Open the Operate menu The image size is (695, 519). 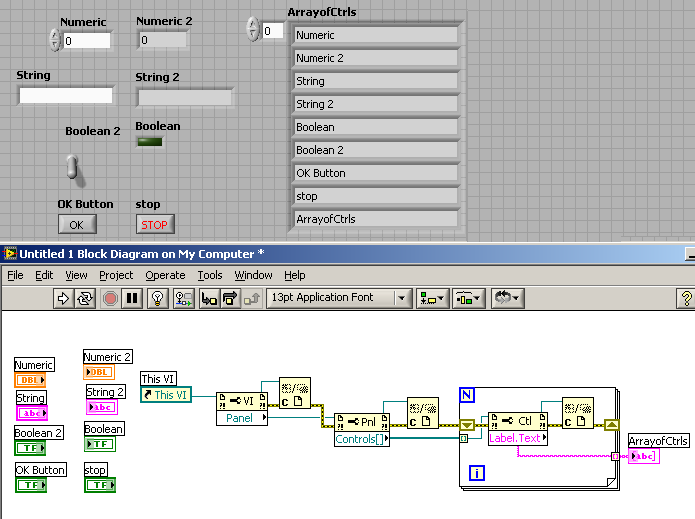pyautogui.click(x=165, y=275)
